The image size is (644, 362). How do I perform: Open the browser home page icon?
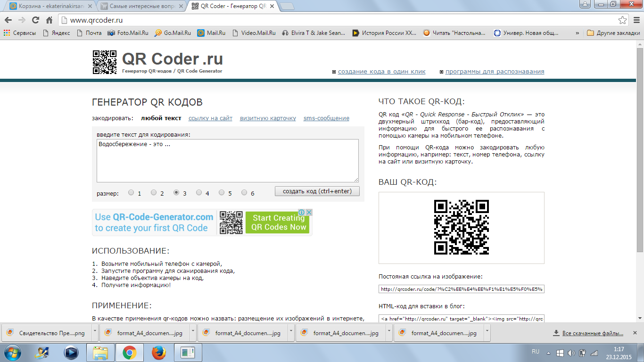(x=49, y=20)
